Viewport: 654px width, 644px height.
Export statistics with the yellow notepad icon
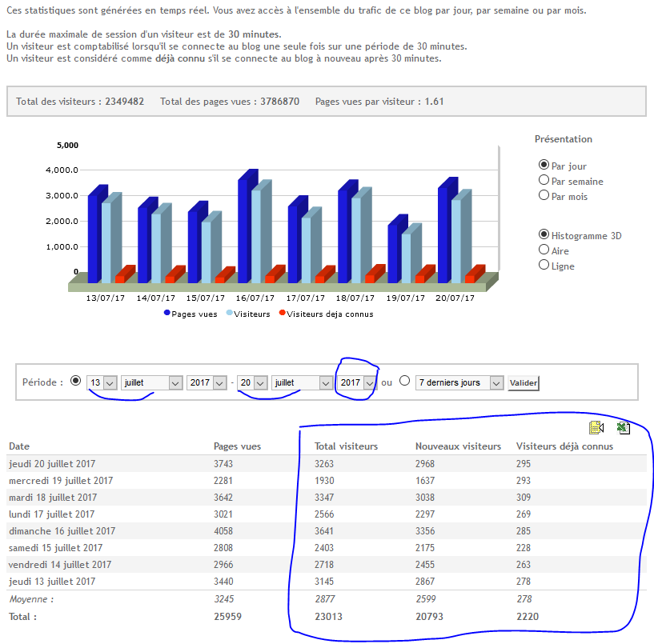coord(596,427)
